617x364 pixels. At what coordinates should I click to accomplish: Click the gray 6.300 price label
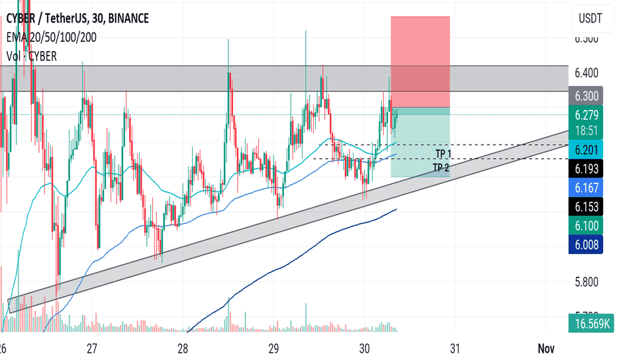[x=585, y=95]
